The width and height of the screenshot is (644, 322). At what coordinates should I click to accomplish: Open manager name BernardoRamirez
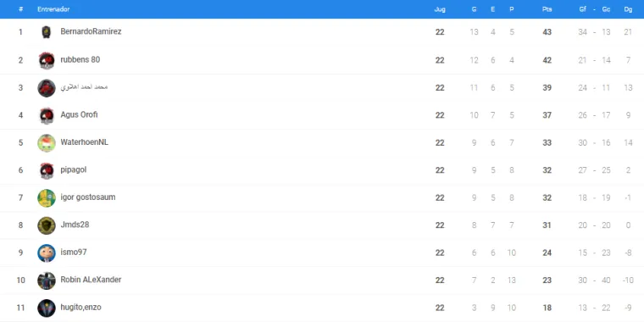[x=91, y=31]
